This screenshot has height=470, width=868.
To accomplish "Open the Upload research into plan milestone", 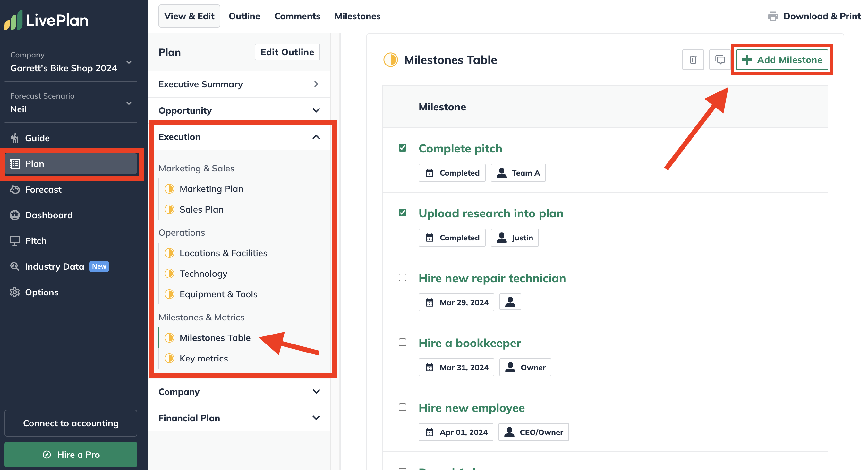I will (x=490, y=213).
